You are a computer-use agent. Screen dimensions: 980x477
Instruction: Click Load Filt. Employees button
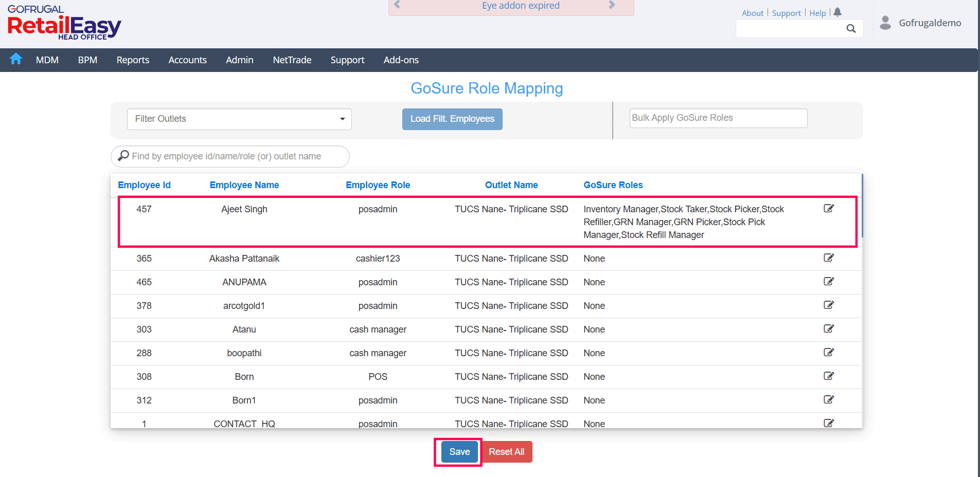[x=452, y=119]
